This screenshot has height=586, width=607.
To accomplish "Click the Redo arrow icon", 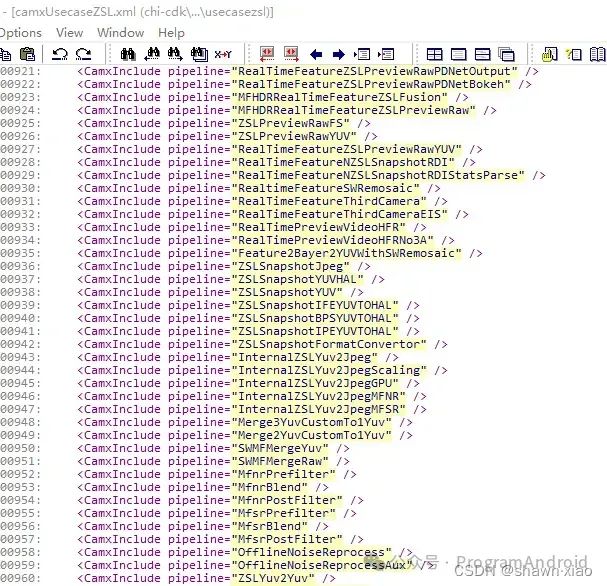I will (83, 54).
